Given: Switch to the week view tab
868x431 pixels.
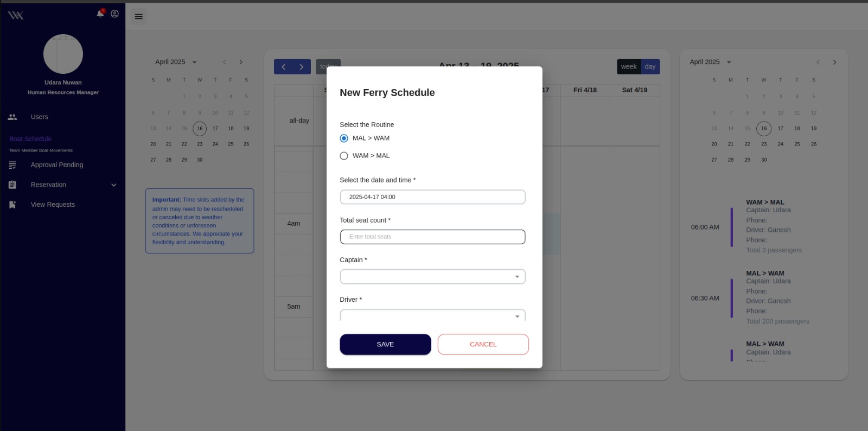Looking at the screenshot, I should (629, 67).
